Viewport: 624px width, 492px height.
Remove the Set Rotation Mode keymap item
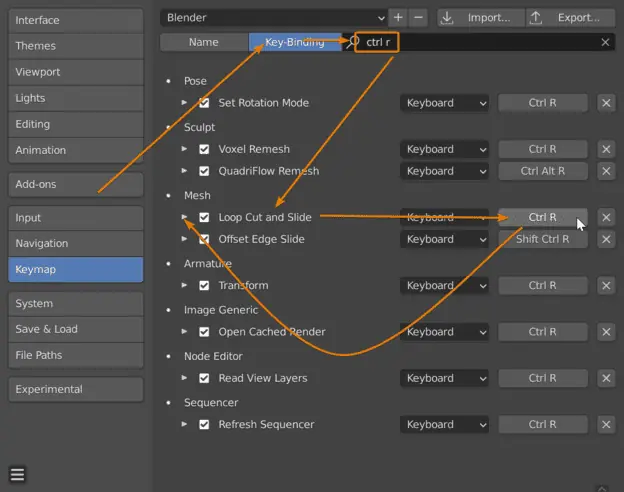click(606, 103)
